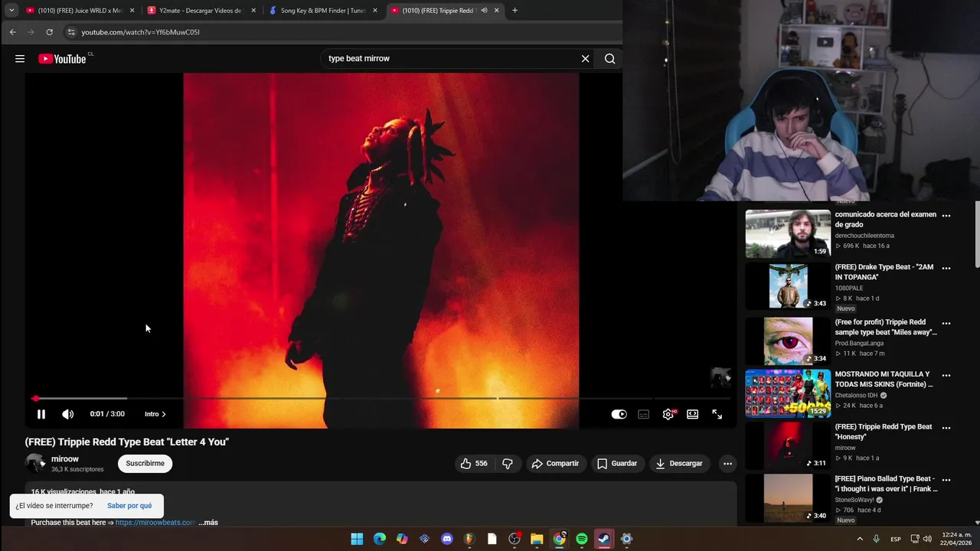The width and height of the screenshot is (980, 551).
Task: Subscribe to miroow with Suscribirme
Action: coord(145,463)
